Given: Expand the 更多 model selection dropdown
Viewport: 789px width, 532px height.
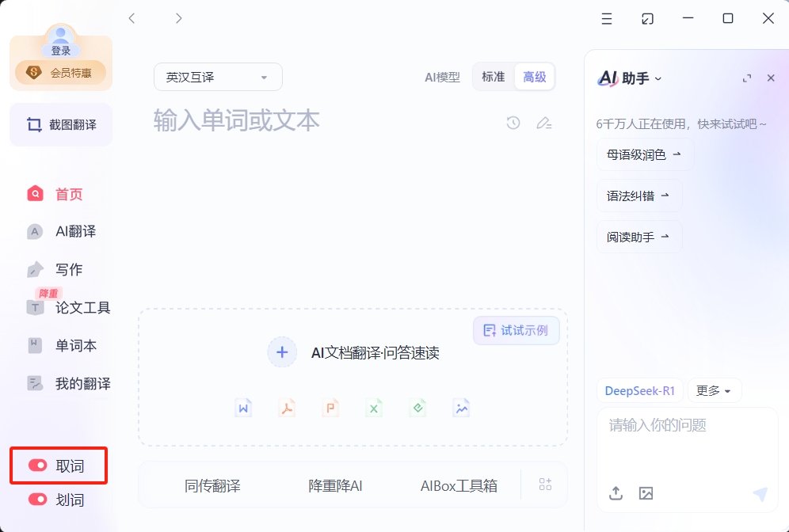Looking at the screenshot, I should point(714,390).
